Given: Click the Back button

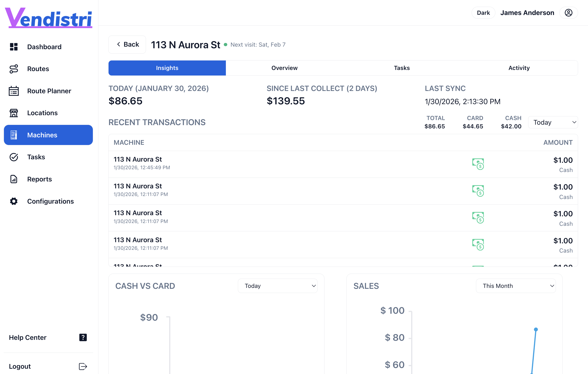Looking at the screenshot, I should (x=127, y=44).
